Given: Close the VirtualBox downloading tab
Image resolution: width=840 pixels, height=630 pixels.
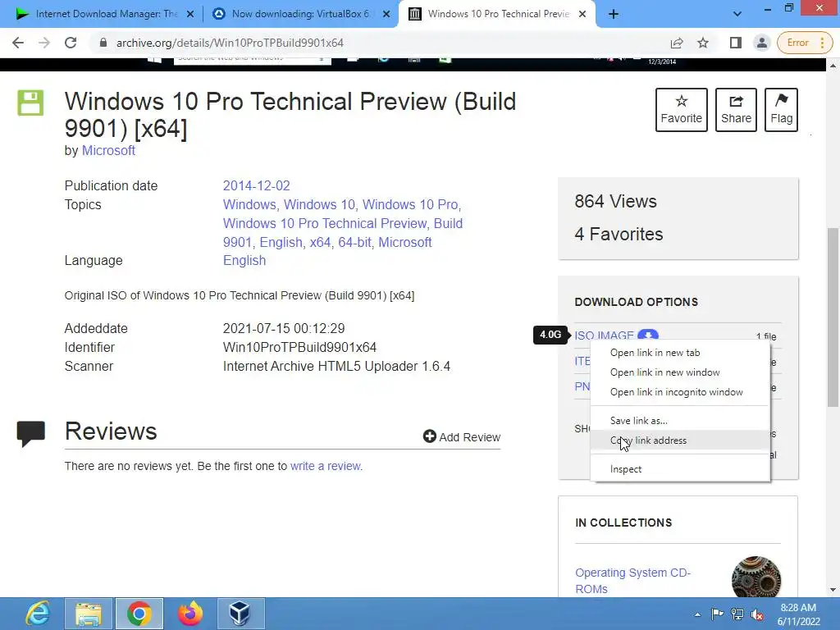Looking at the screenshot, I should tap(386, 15).
